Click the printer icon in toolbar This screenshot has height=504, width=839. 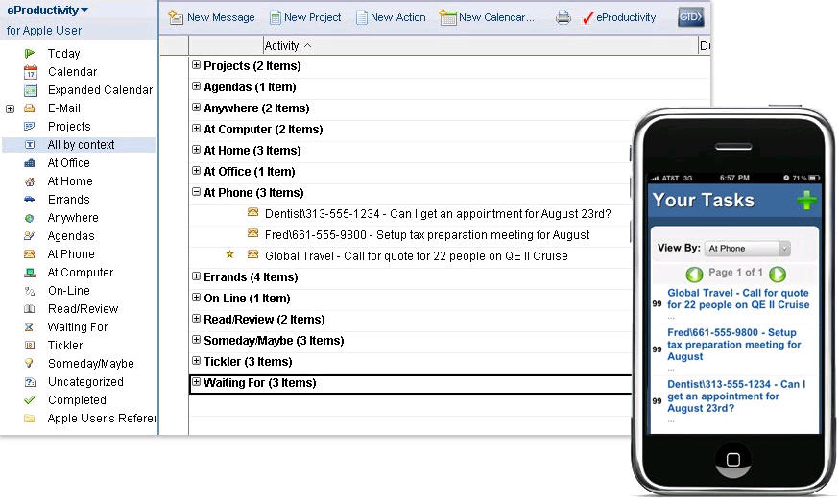click(x=563, y=17)
